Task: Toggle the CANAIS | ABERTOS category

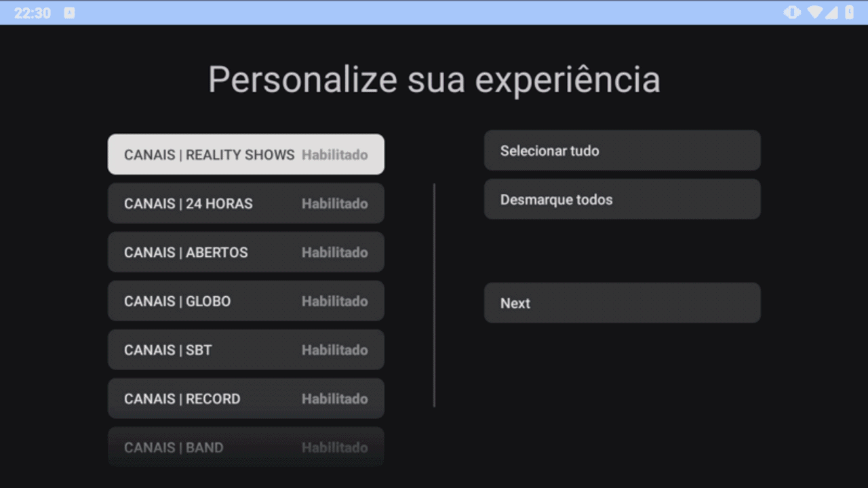Action: point(246,252)
